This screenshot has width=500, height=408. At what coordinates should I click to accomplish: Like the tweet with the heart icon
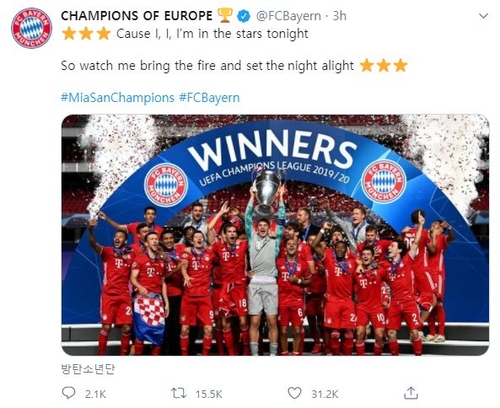tap(294, 393)
